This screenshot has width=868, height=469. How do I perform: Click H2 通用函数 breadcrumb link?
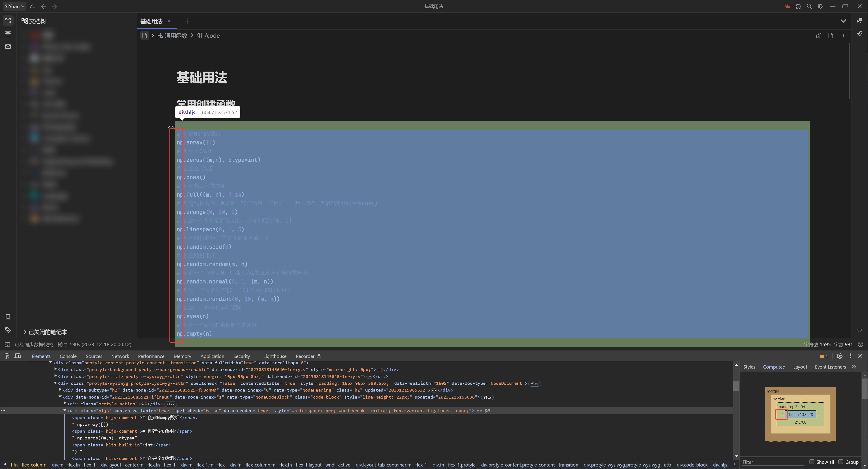[172, 36]
